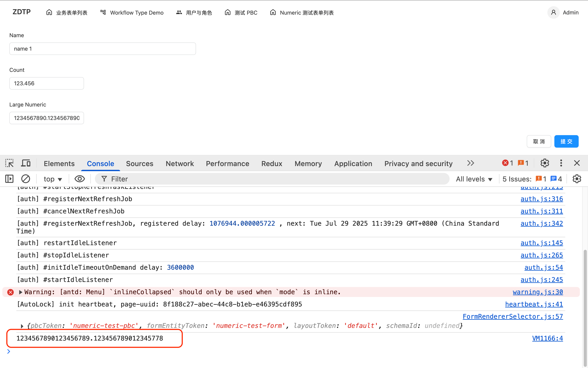Click the logged number 1234567890123456789.123456789012345778
Image resolution: width=588 pixels, height=368 pixels.
(90, 338)
